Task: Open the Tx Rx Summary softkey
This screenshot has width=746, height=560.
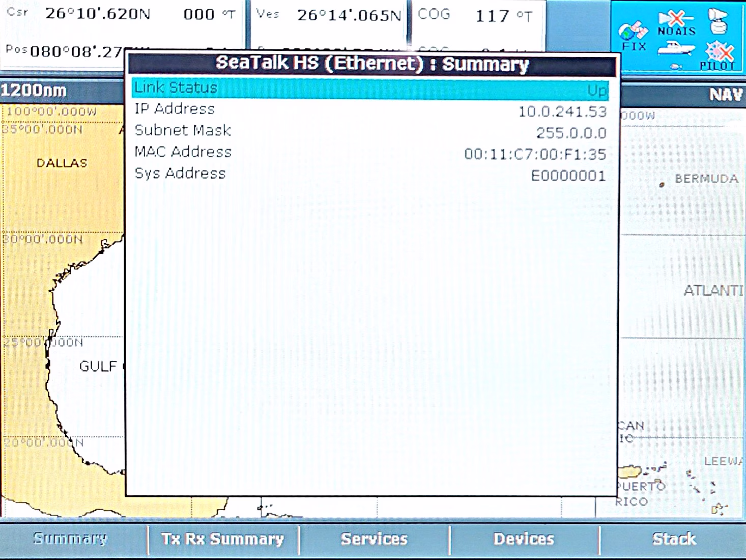Action: pos(222,539)
